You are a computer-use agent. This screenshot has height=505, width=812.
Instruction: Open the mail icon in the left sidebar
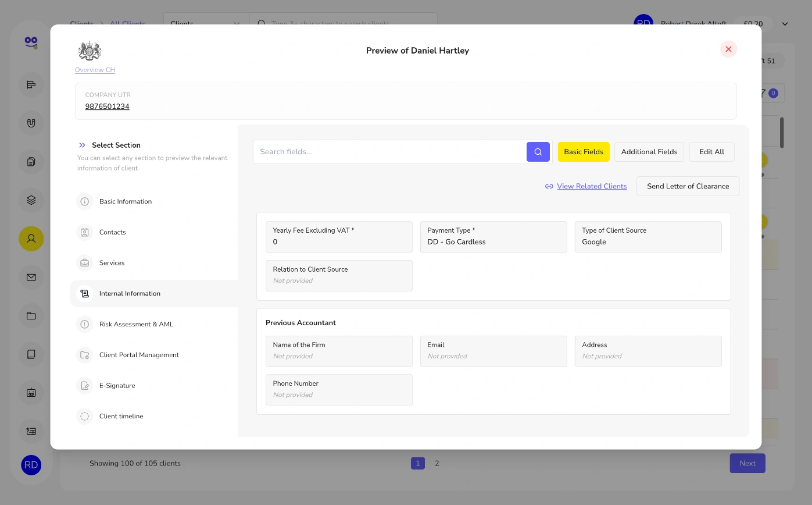tap(31, 277)
